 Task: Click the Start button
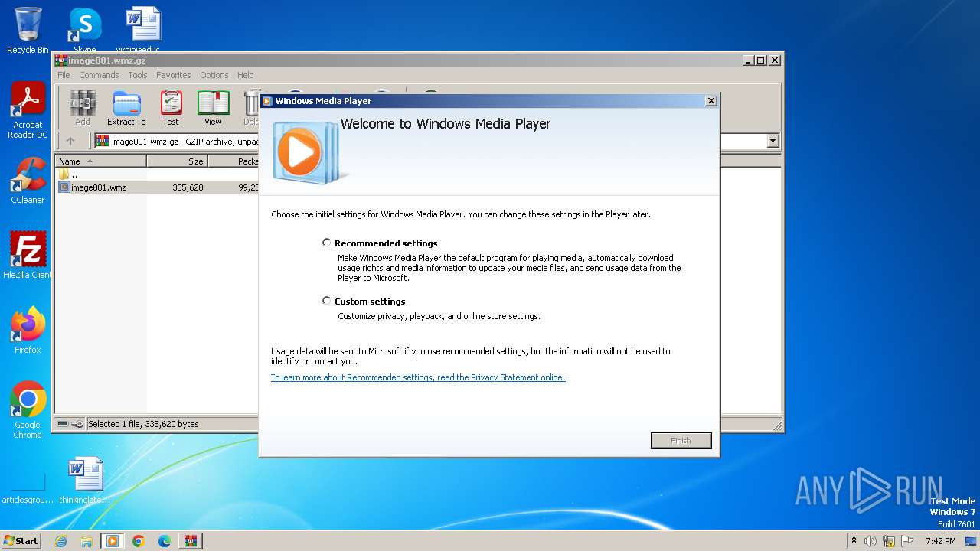coord(21,540)
